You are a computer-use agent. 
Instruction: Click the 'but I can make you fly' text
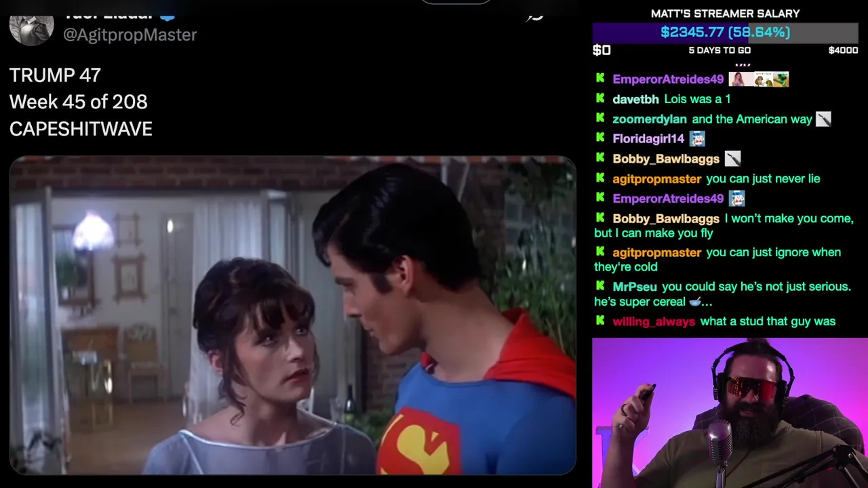[654, 233]
